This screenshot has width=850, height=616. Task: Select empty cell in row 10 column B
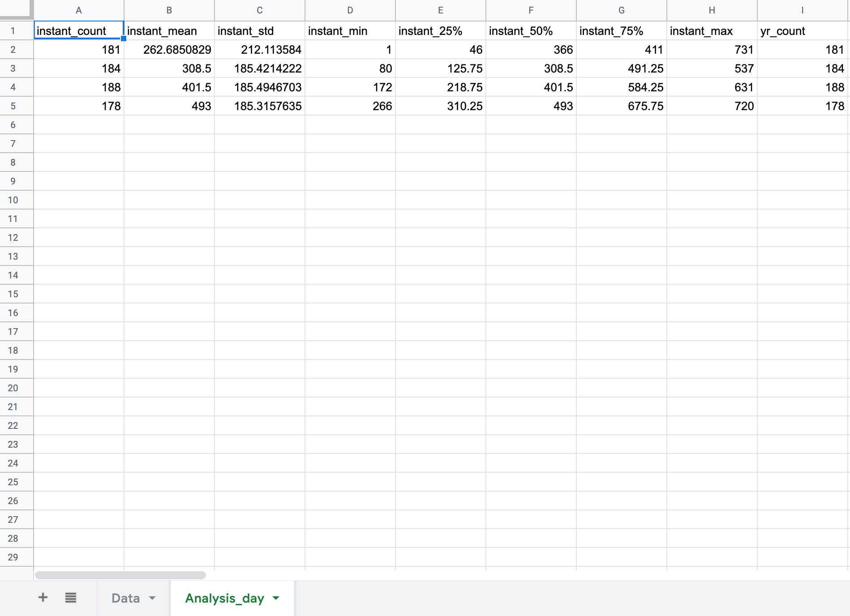tap(169, 200)
